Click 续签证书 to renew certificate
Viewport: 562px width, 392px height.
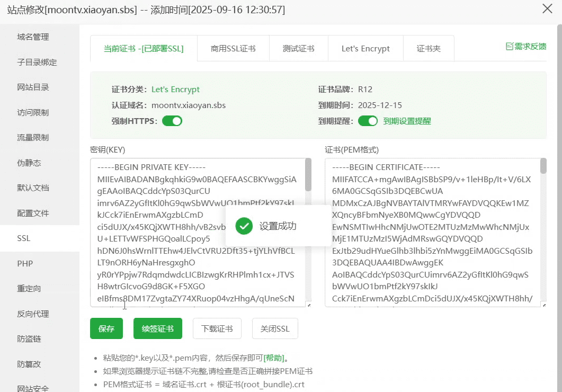[x=158, y=328]
